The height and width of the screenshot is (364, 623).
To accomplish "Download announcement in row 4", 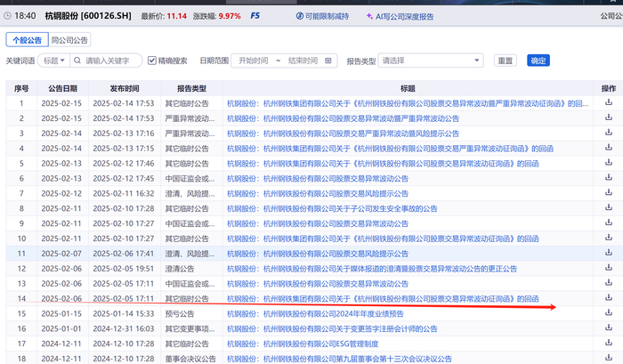I will coord(608,148).
